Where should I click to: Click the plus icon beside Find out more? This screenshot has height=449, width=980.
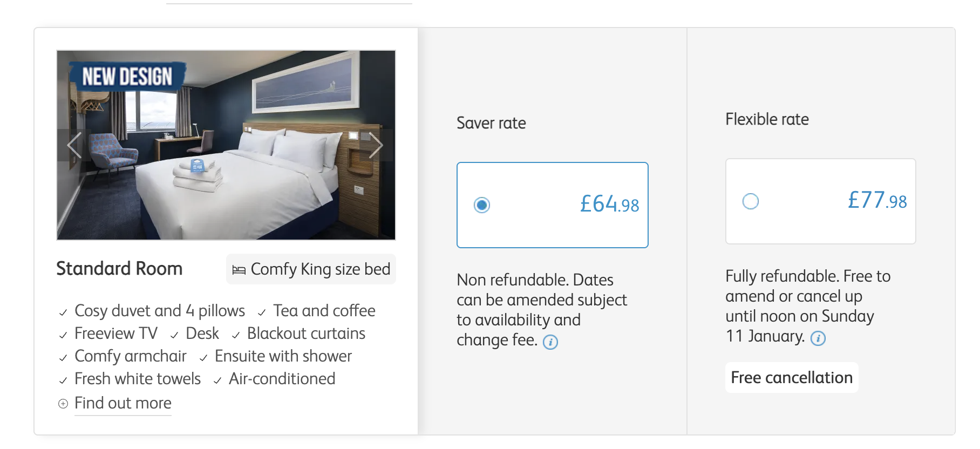click(x=63, y=404)
